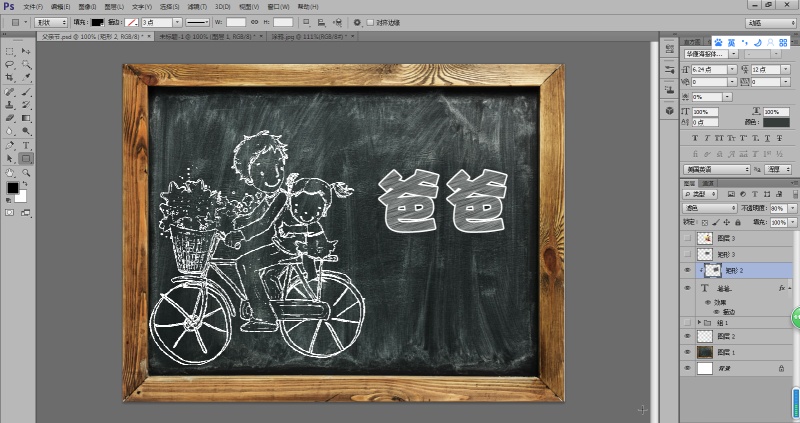
Task: Click the stroke color swatch in options bar
Action: pyautogui.click(x=132, y=22)
